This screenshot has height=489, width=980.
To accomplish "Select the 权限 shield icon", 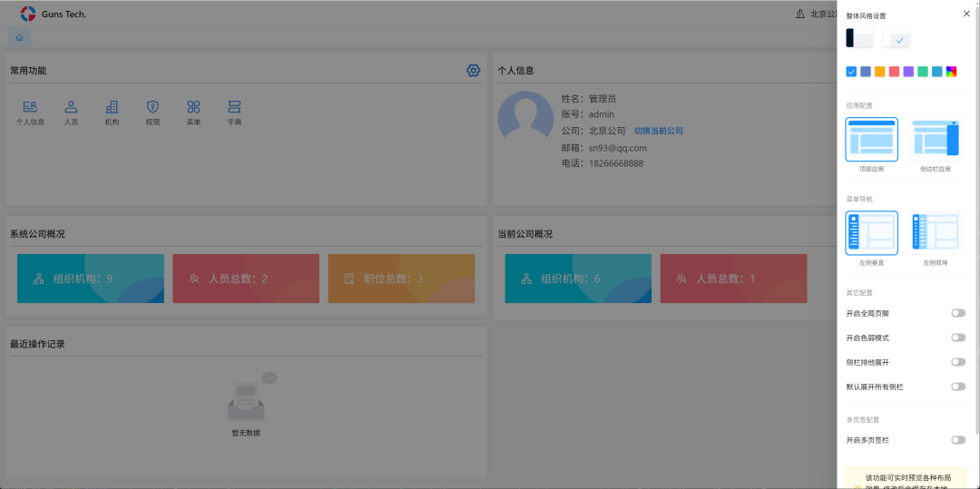I will (152, 107).
